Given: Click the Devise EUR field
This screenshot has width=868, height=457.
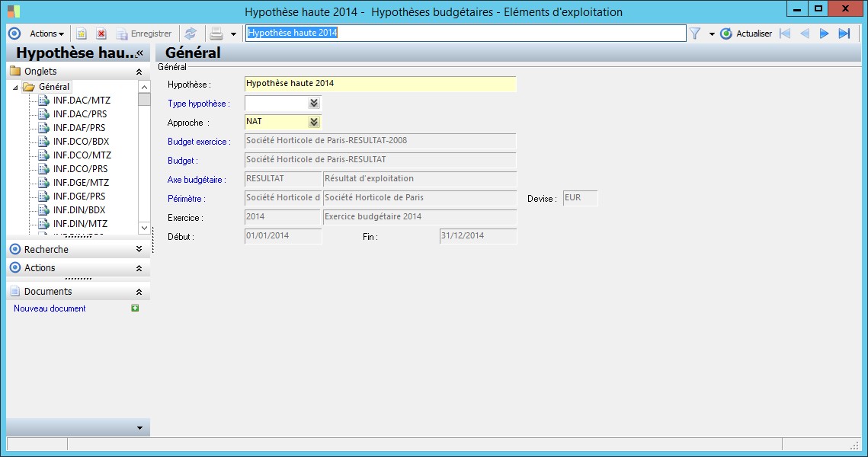Looking at the screenshot, I should coord(580,198).
